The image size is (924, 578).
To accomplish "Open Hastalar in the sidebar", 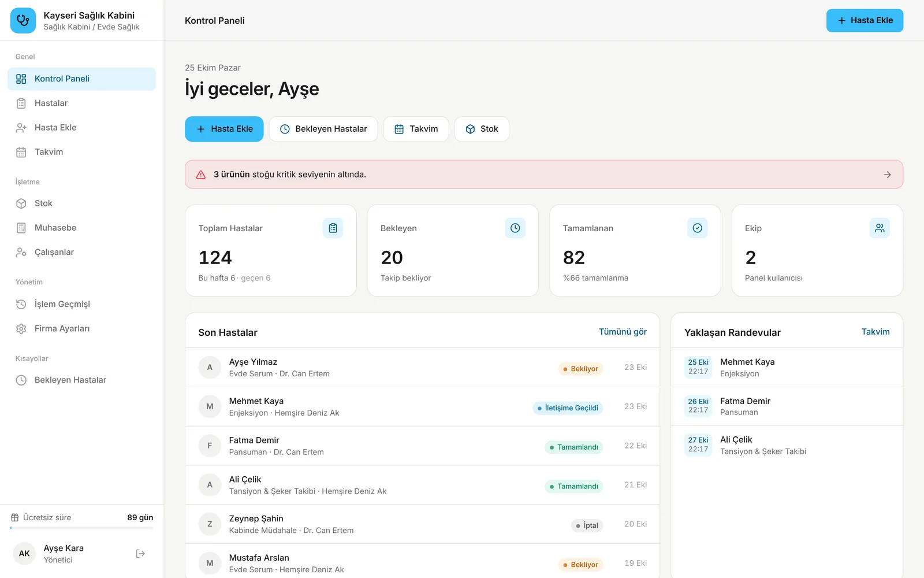I will coord(81,103).
